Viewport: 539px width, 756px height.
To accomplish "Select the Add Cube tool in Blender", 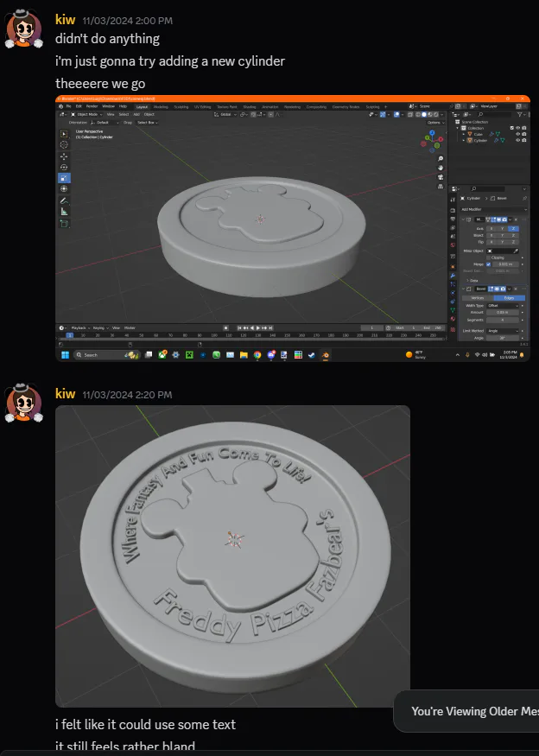I will [x=64, y=223].
